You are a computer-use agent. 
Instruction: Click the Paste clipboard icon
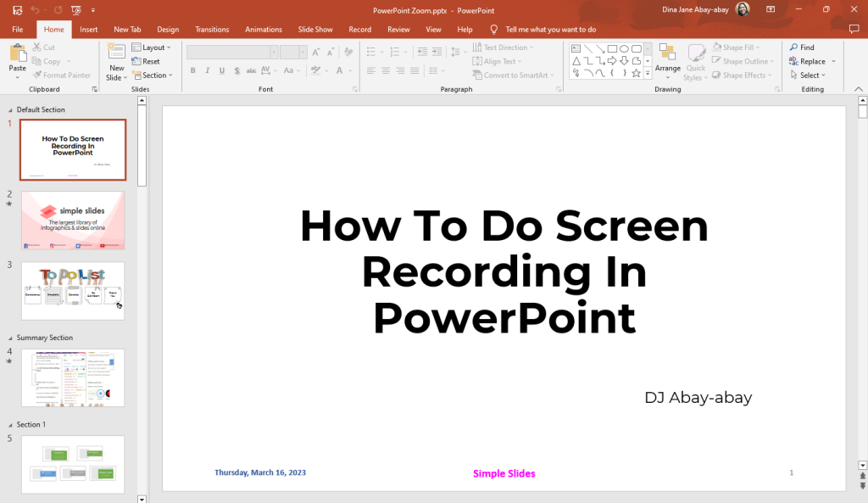click(x=17, y=53)
